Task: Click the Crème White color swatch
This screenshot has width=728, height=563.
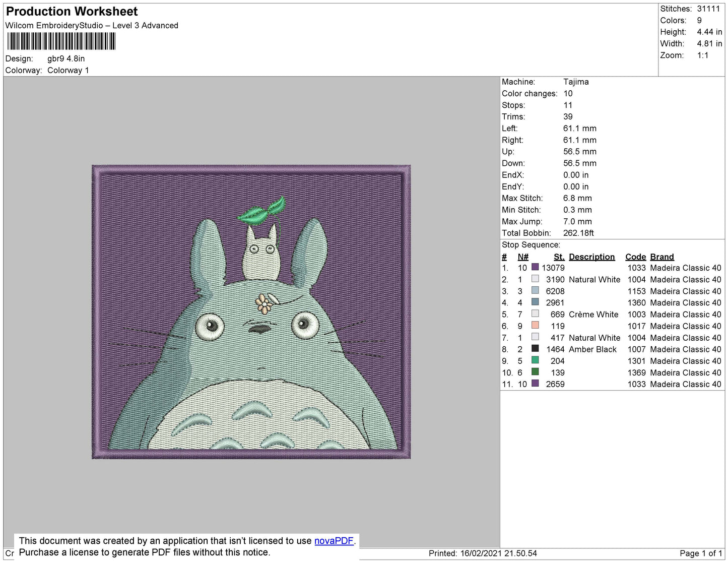Action: pos(535,314)
